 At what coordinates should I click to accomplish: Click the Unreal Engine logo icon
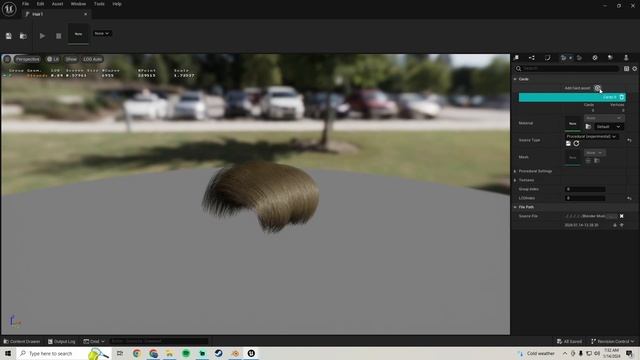point(9,9)
